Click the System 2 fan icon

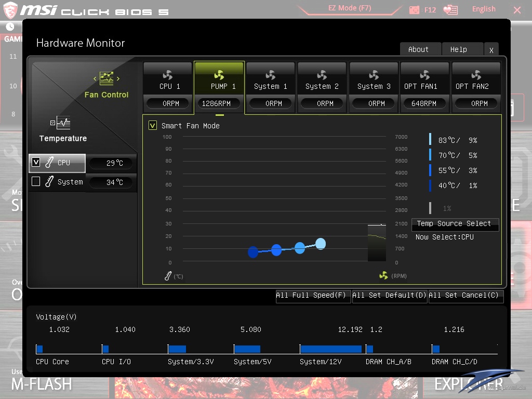point(322,75)
